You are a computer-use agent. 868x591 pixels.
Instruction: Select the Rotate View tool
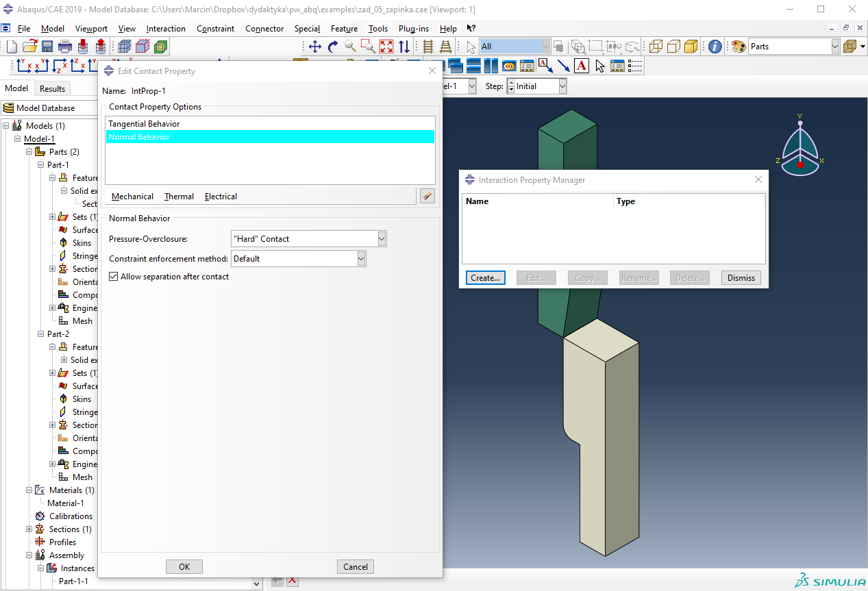[x=333, y=47]
